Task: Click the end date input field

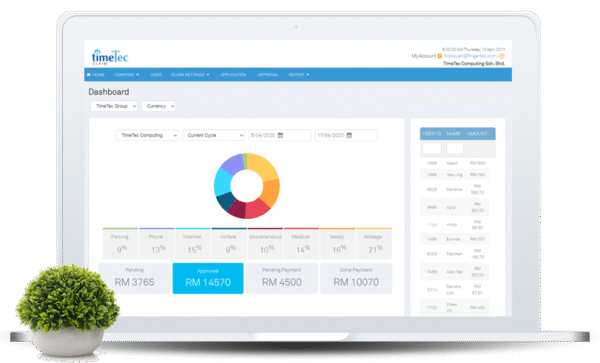Action: [346, 135]
